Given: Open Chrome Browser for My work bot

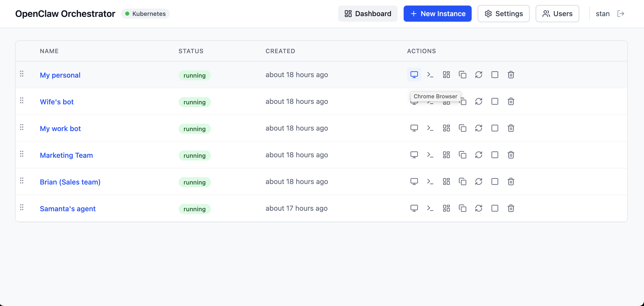Looking at the screenshot, I should tap(414, 128).
